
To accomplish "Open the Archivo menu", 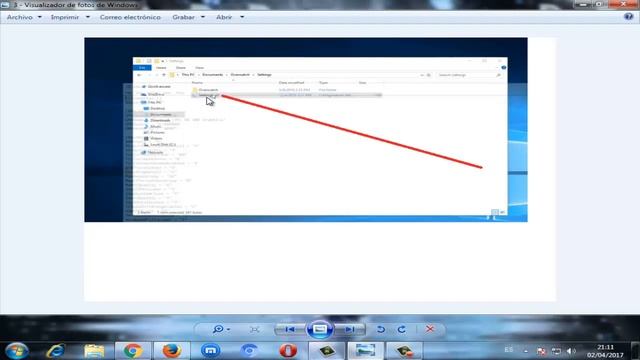I will (x=20, y=17).
